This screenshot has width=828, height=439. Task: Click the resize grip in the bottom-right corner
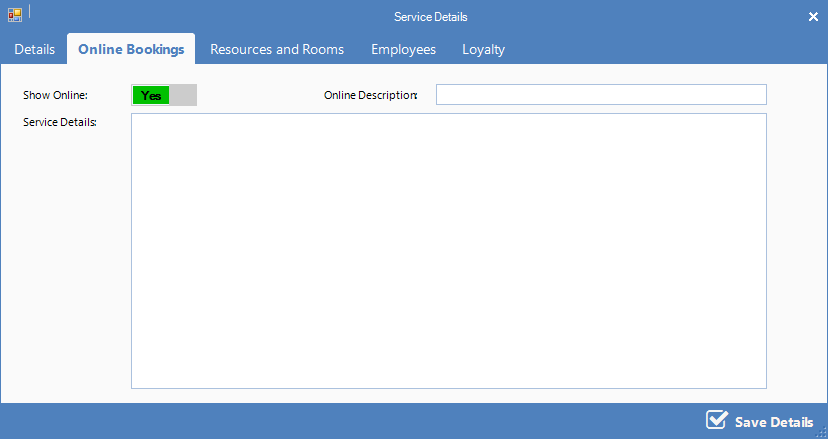(x=821, y=432)
